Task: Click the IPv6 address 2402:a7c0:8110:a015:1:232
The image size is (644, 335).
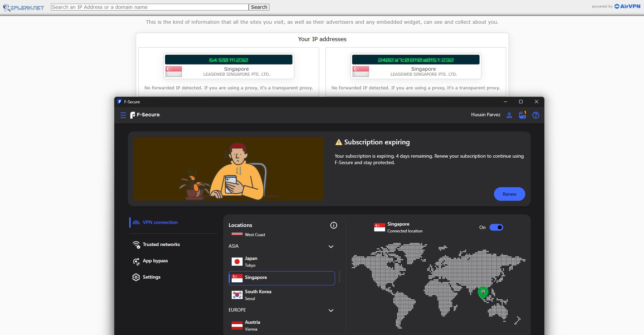Action: click(416, 60)
